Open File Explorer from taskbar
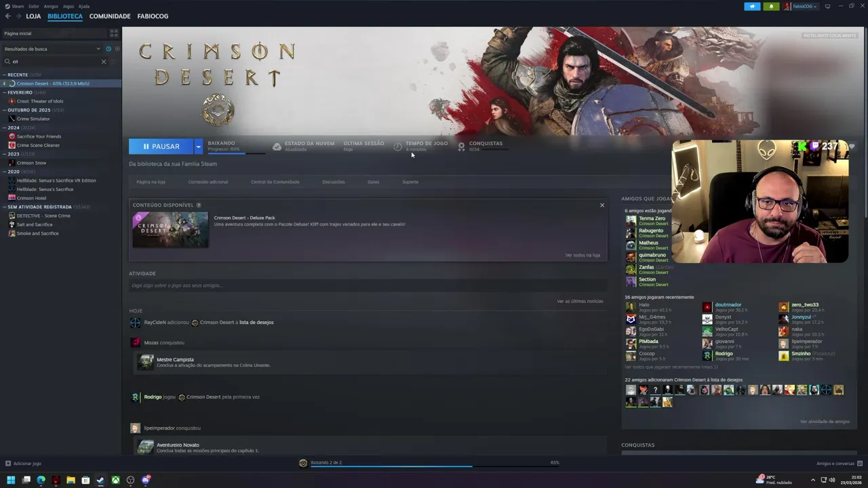The image size is (868, 488). coord(71,480)
